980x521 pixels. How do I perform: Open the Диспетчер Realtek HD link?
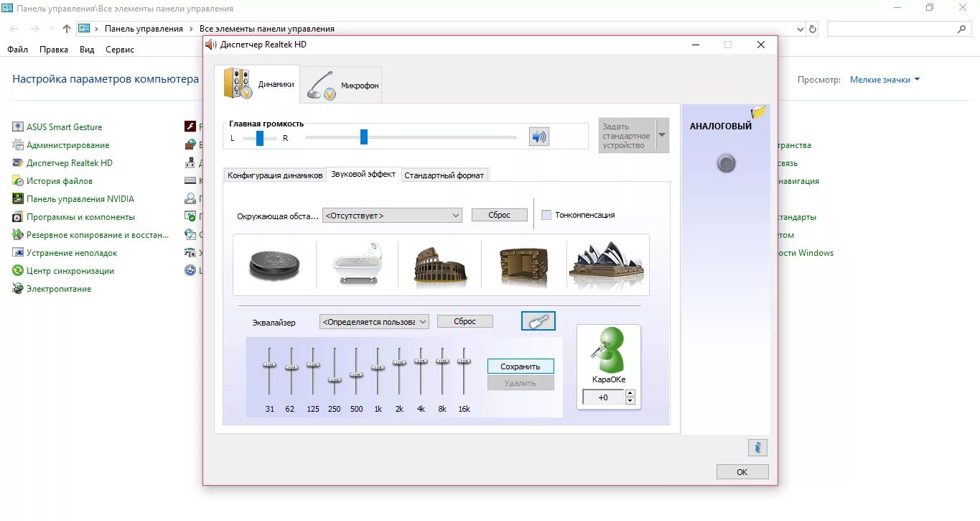[x=69, y=163]
